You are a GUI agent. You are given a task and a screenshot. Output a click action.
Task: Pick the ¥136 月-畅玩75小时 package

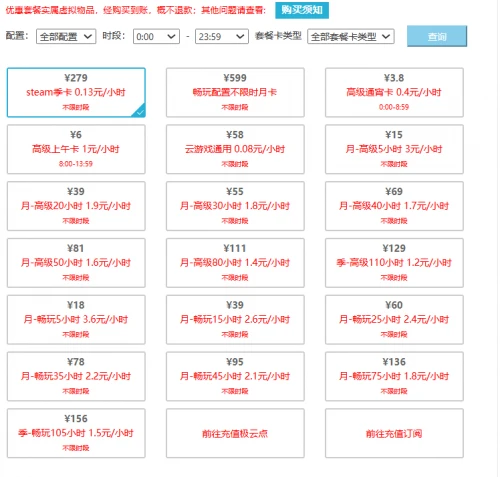(x=394, y=376)
